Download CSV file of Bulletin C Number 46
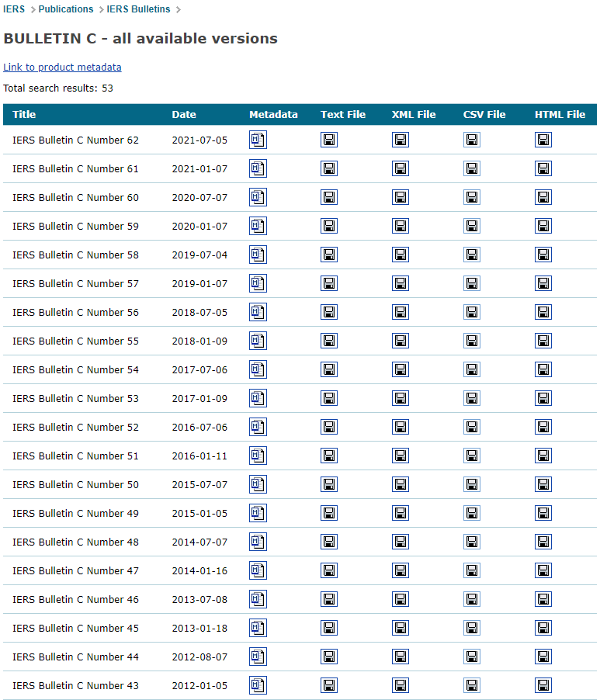The height and width of the screenshot is (700, 600). (472, 599)
